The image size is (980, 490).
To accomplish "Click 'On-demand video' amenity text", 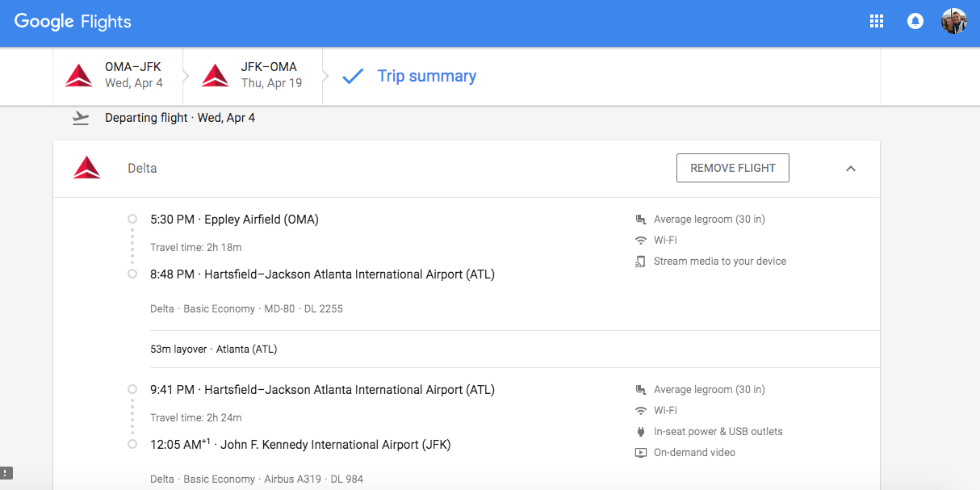I will coord(694,452).
